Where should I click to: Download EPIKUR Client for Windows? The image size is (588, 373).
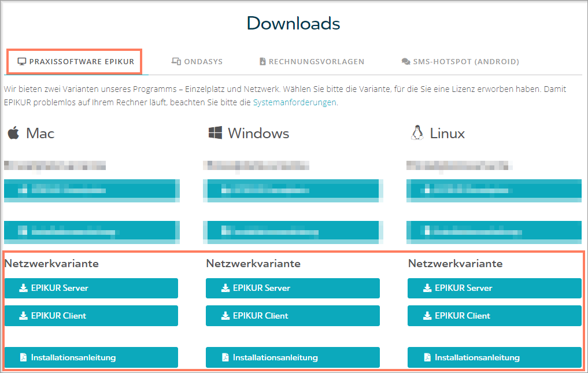coord(293,316)
